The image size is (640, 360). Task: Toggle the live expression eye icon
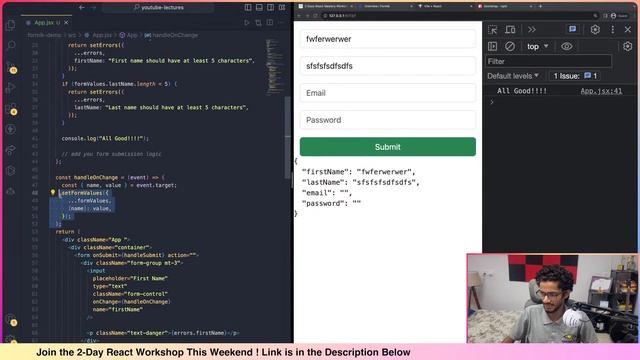click(x=567, y=47)
